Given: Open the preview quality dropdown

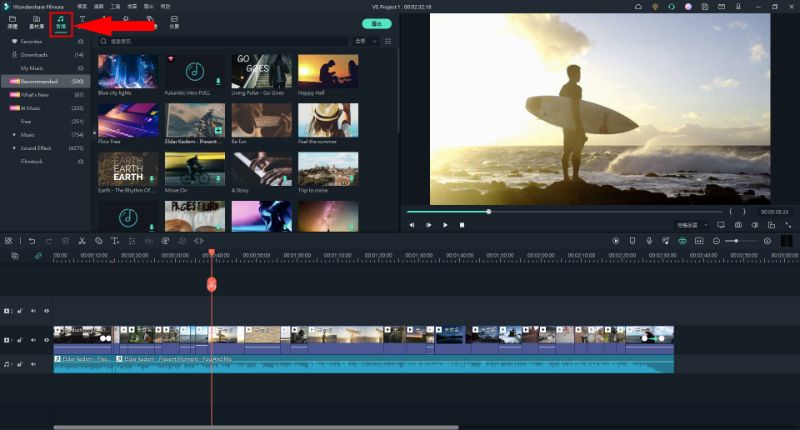Looking at the screenshot, I should coord(692,225).
